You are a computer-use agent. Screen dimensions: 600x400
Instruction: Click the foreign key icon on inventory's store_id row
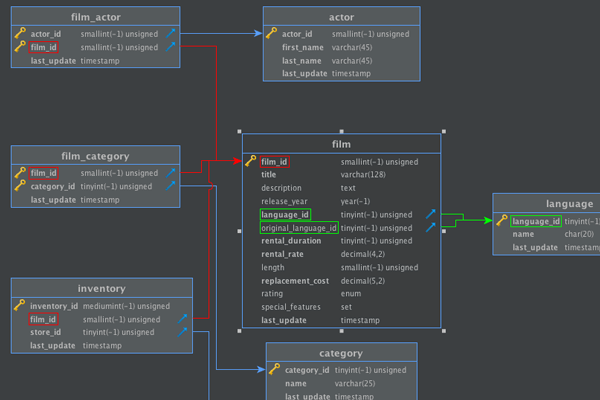[183, 332]
